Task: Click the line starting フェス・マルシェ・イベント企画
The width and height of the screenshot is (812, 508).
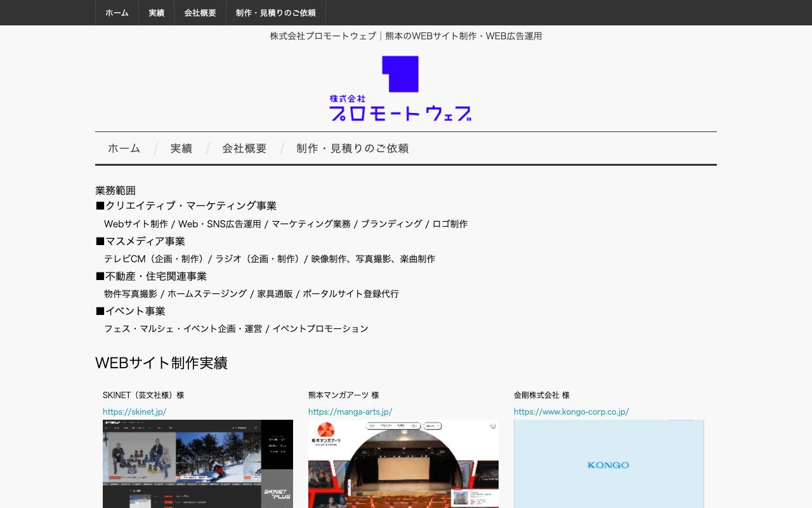Action: coord(236,328)
